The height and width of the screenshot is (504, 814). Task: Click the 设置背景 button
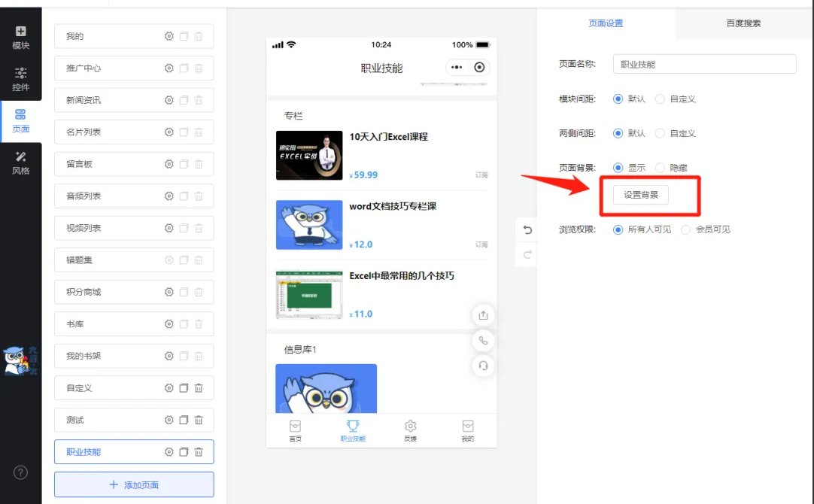[x=641, y=195]
